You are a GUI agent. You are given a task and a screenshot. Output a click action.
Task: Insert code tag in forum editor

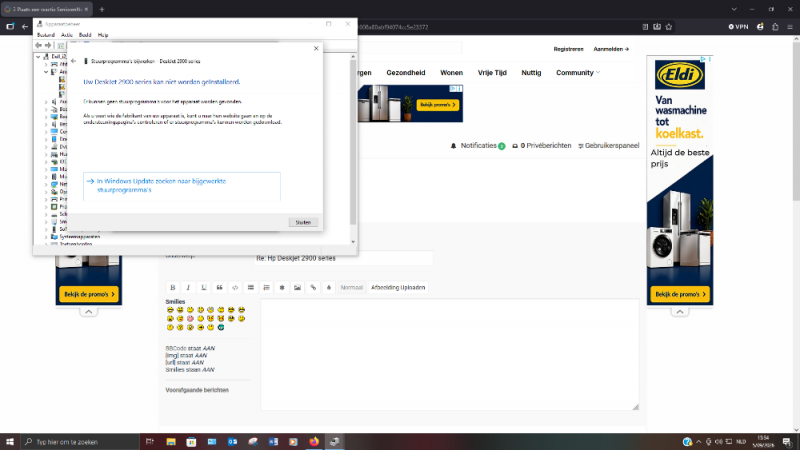[235, 287]
